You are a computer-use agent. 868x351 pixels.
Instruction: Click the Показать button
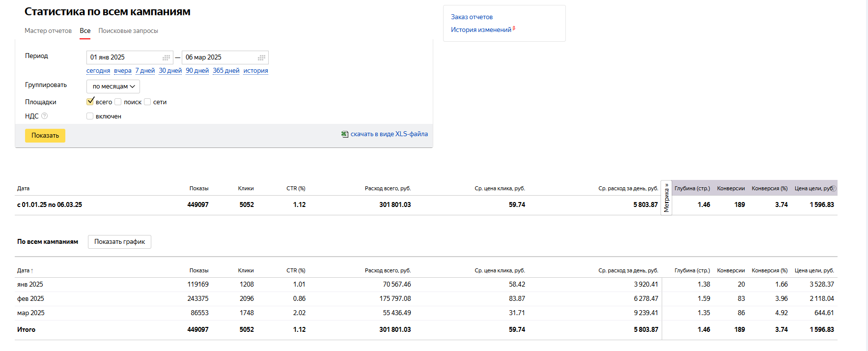45,136
